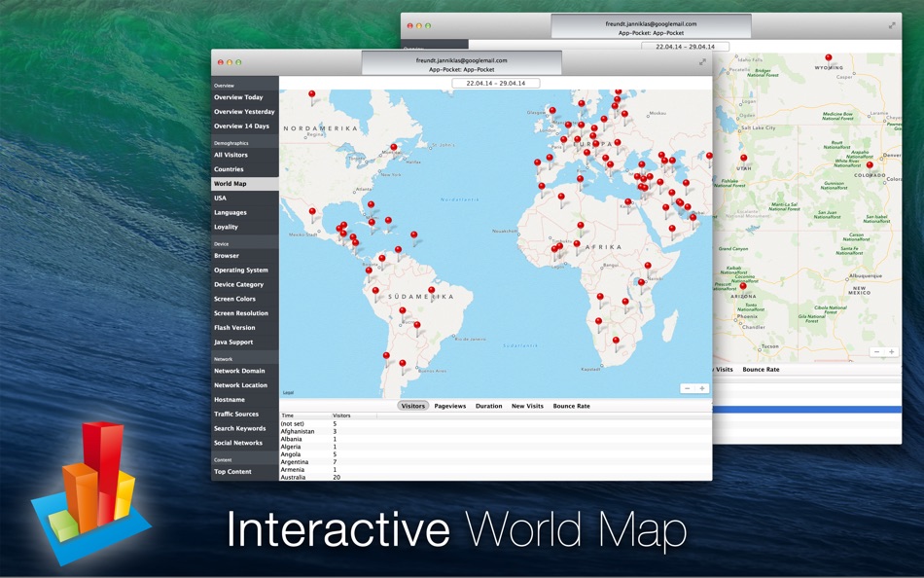This screenshot has width=924, height=578.
Task: Click the pin on Arizona in back window
Action: pyautogui.click(x=743, y=288)
